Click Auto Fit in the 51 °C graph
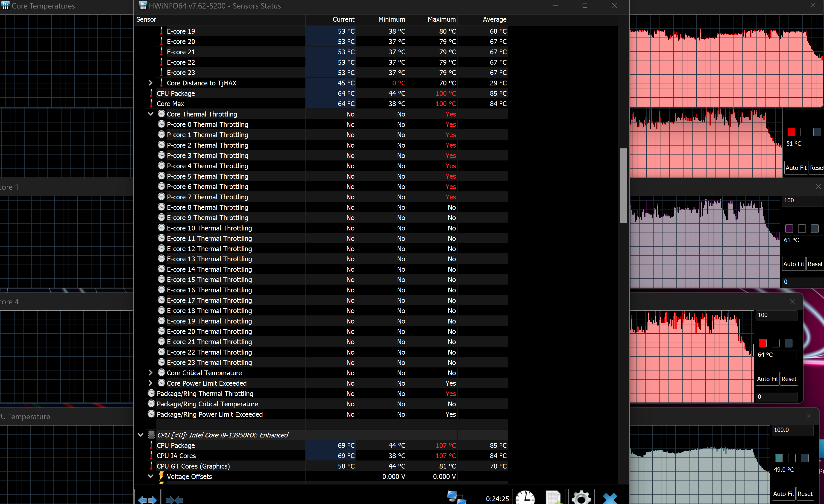Screen dimensions: 824x504 coord(796,168)
